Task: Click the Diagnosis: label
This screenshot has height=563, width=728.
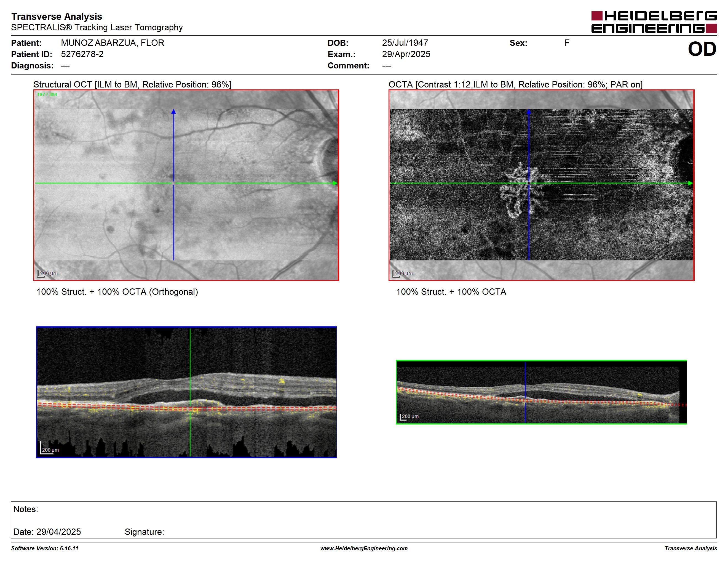Action: pos(32,66)
